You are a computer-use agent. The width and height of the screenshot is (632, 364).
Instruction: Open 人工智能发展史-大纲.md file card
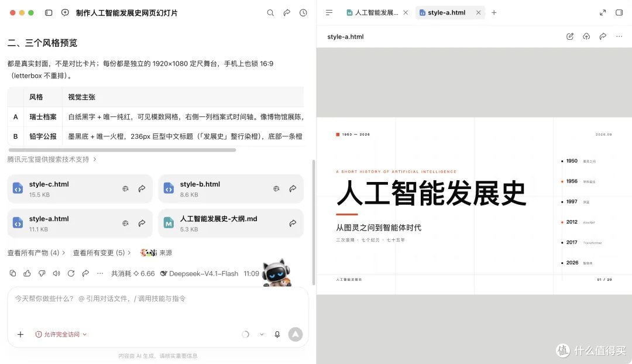coord(231,224)
